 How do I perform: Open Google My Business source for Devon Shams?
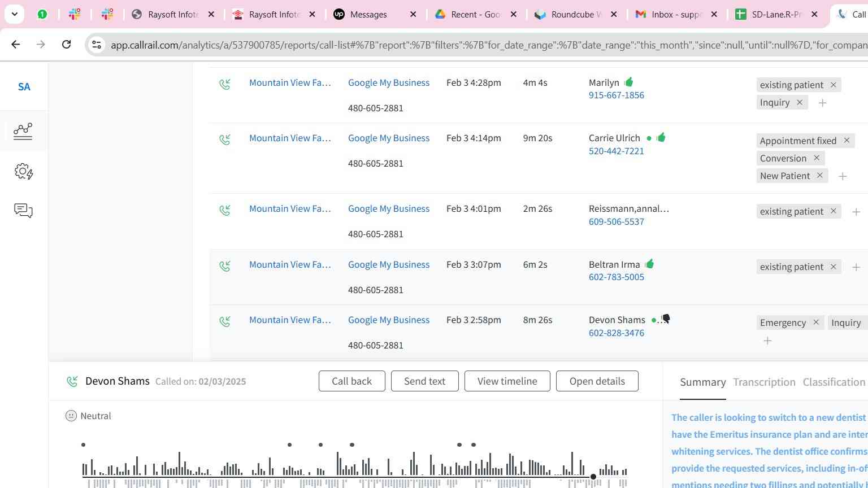[x=389, y=320]
